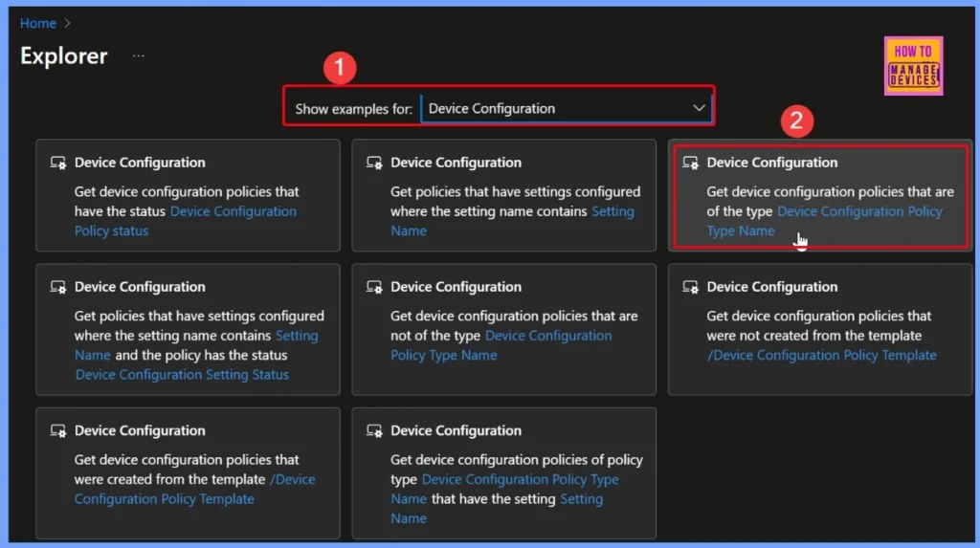Click icon of card 'were created from the template'
The height and width of the screenshot is (548, 980).
58,431
